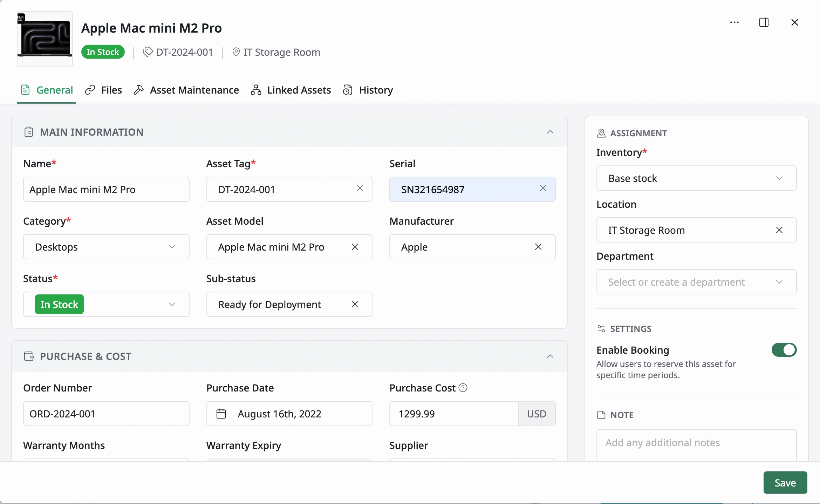Collapse the Purchase & Cost section
The width and height of the screenshot is (820, 504).
tap(550, 356)
